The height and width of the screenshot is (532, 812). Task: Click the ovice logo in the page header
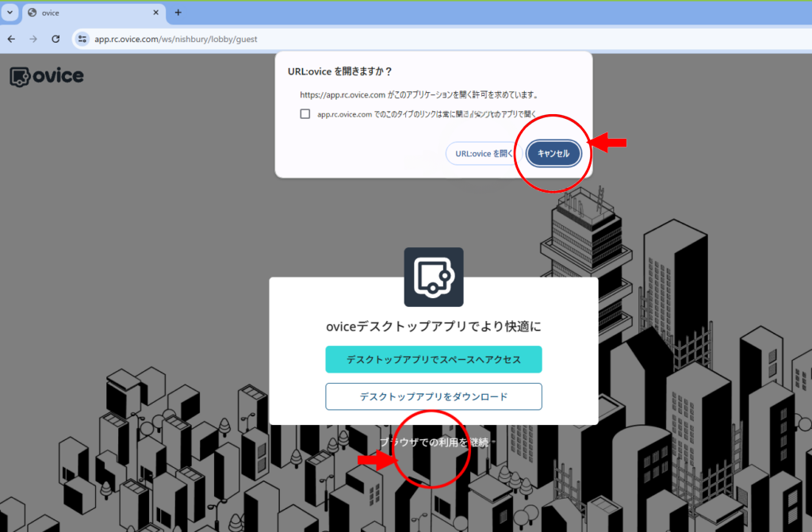(47, 76)
